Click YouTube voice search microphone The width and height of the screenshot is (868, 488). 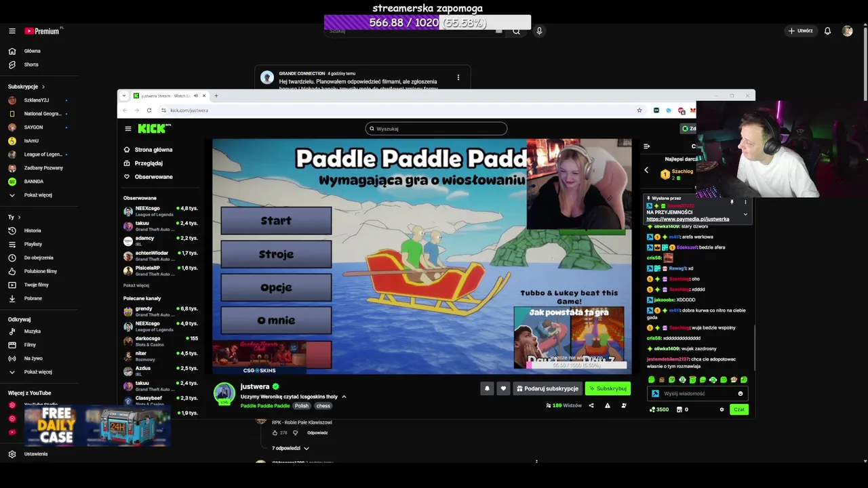pos(539,30)
